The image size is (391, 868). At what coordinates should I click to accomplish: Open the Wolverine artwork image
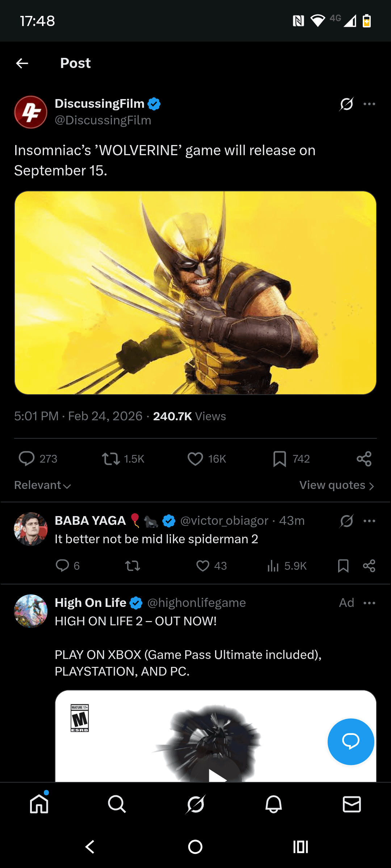click(195, 293)
